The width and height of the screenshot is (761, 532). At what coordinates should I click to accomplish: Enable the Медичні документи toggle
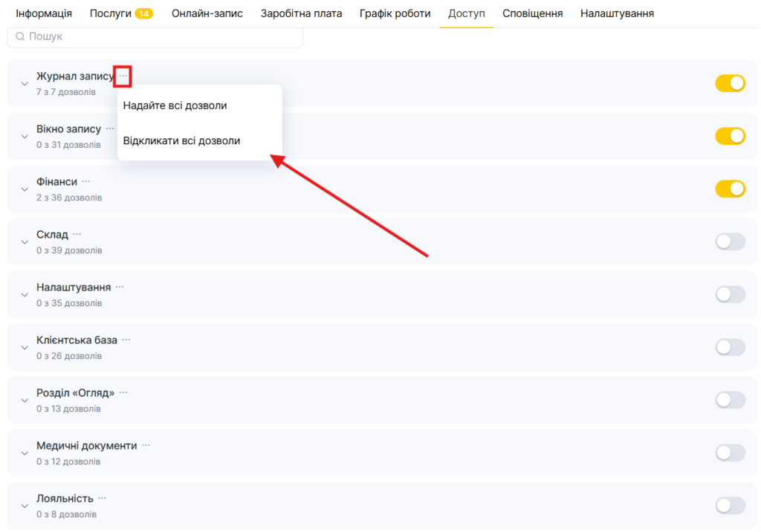coord(730,452)
